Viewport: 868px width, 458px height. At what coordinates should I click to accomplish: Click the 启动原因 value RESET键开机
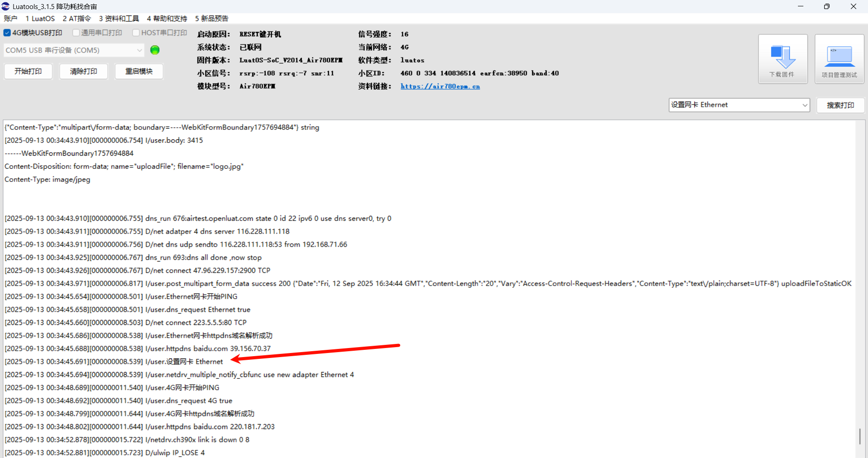[260, 34]
